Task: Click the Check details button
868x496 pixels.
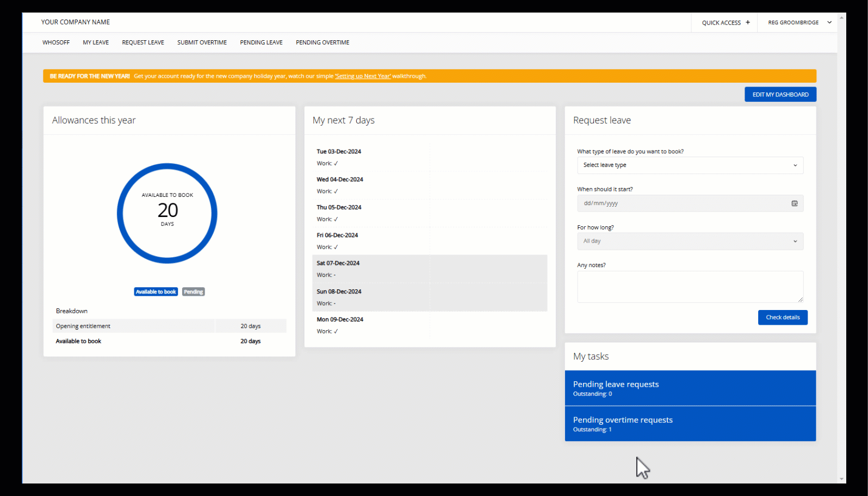Action: (x=783, y=318)
